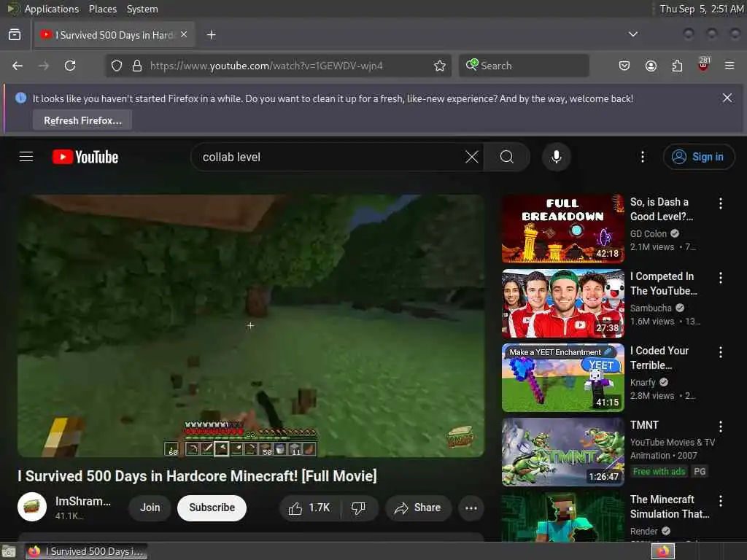Like the video with thumbs up
The image size is (747, 560).
pos(309,507)
